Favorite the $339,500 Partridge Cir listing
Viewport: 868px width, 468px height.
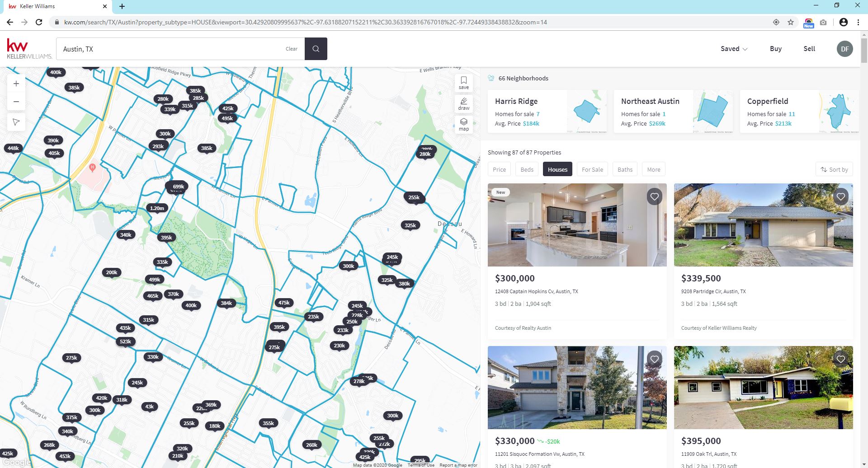[840, 197]
